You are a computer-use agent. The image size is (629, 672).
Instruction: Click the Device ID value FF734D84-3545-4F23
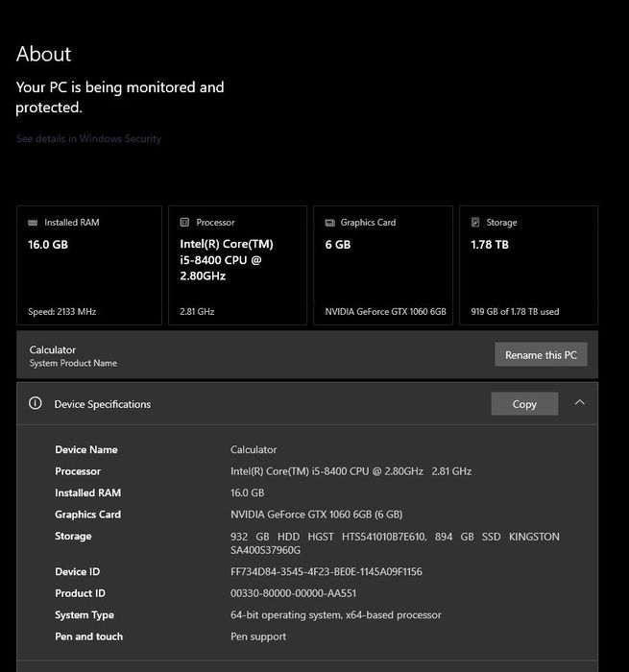[x=327, y=571]
